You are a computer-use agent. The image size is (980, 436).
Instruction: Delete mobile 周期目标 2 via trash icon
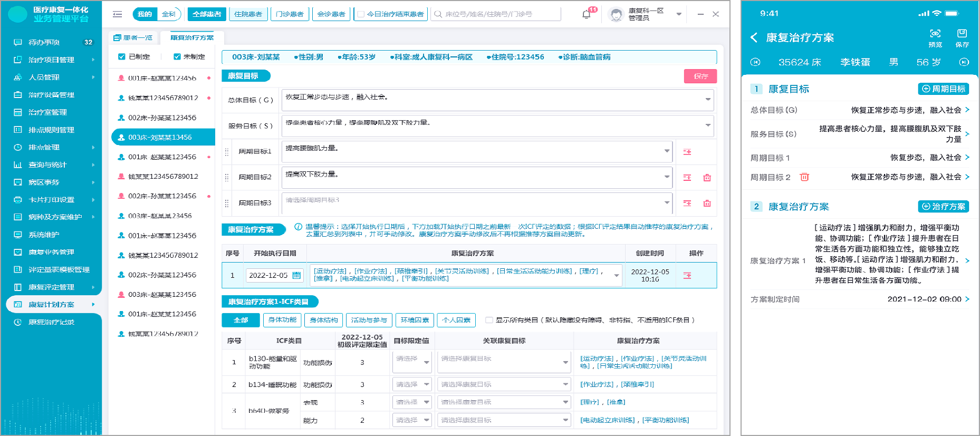click(x=804, y=177)
